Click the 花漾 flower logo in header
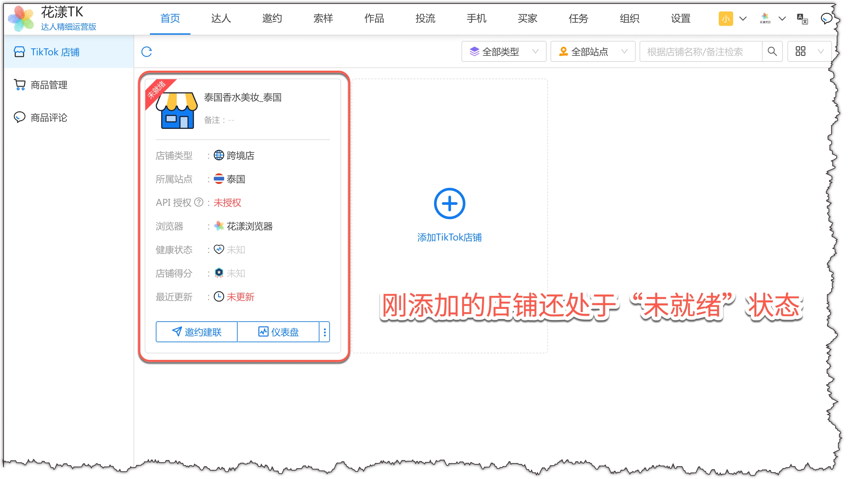The image size is (868, 479). [21, 19]
